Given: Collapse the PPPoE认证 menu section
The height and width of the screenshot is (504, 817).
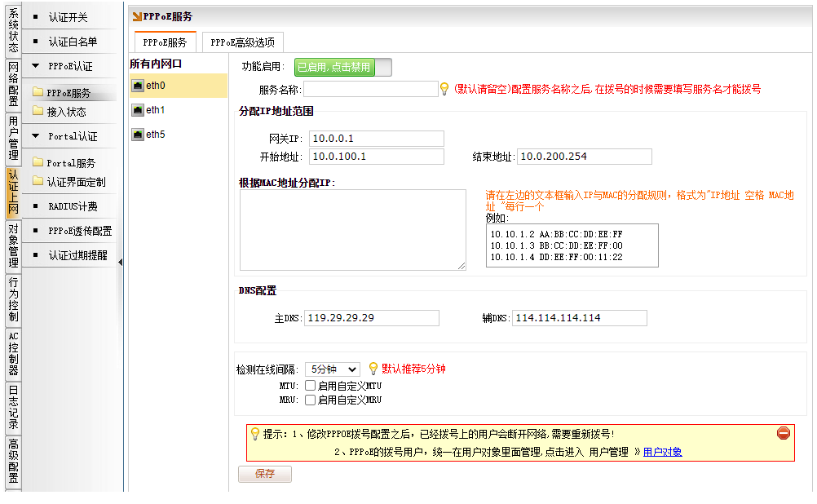Looking at the screenshot, I should pyautogui.click(x=36, y=66).
